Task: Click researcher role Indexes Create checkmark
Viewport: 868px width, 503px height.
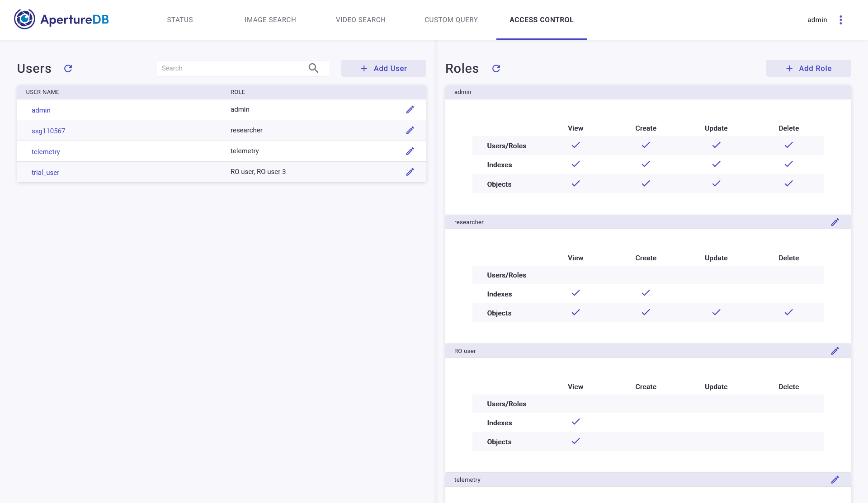Action: tap(646, 293)
